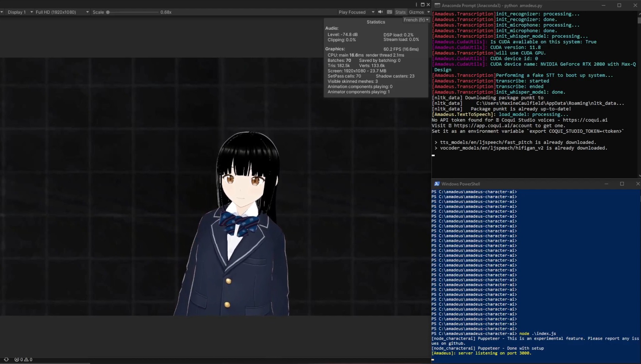Click the tts_models fast_pitch already downloaded line
Viewport: 641px width, 364px height.
[x=515, y=142]
